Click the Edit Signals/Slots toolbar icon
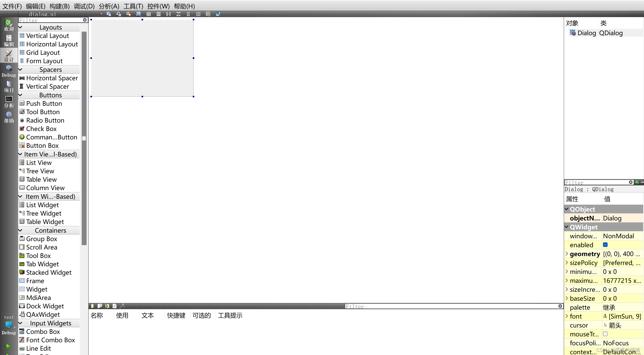644x355 pixels. (119, 14)
